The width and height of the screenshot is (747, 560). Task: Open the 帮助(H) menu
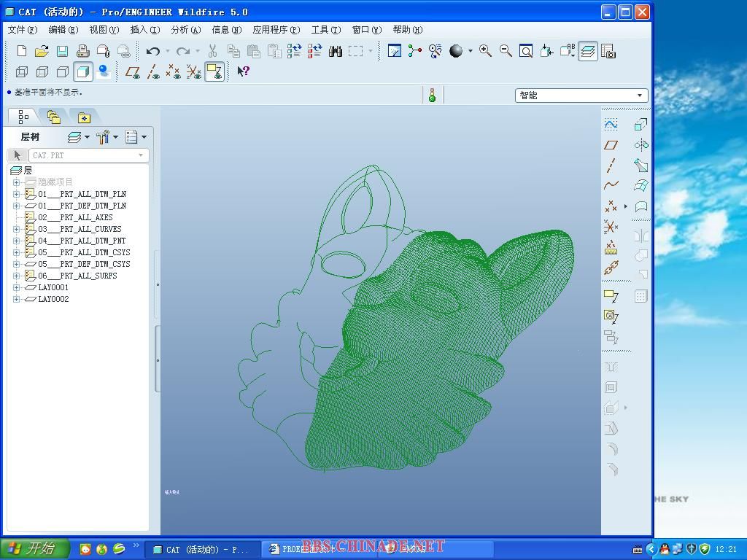click(x=407, y=30)
